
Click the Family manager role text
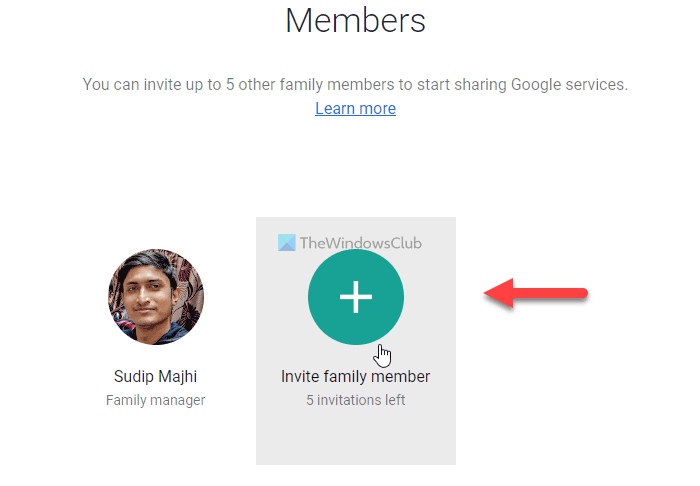(155, 400)
